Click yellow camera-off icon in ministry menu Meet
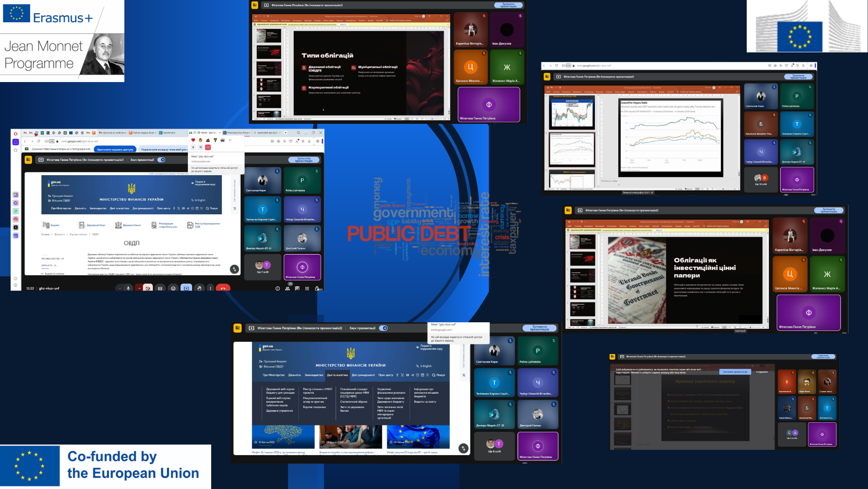This screenshot has height=489, width=868. point(237,328)
